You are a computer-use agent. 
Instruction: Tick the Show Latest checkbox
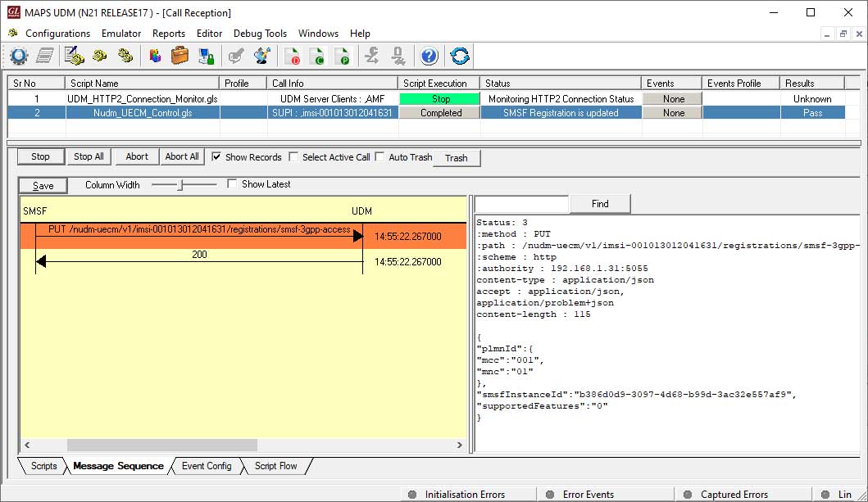click(232, 184)
